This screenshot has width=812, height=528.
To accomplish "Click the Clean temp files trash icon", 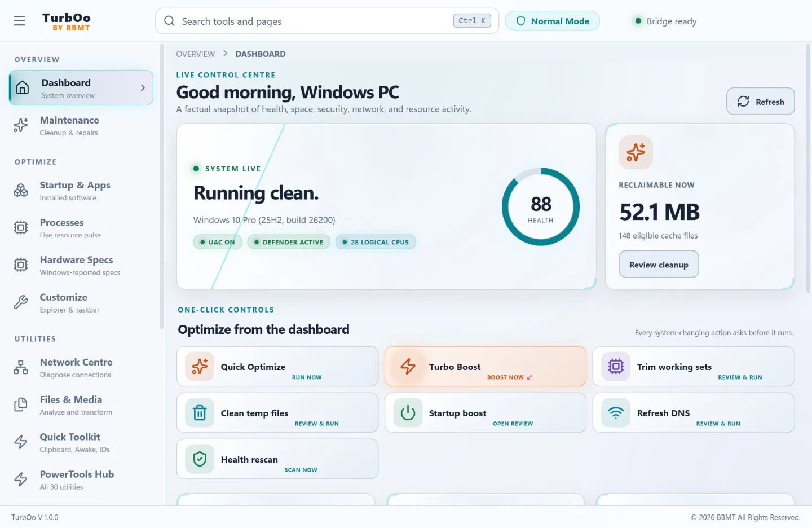I will point(200,413).
